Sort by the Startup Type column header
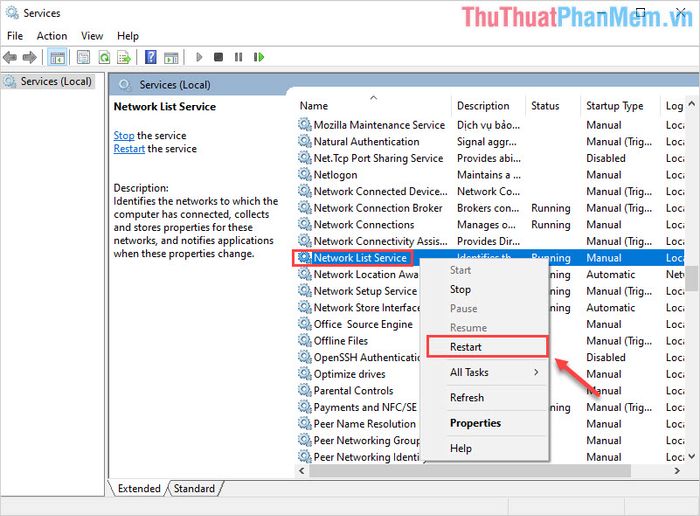Image resolution: width=700 pixels, height=516 pixels. (x=620, y=106)
